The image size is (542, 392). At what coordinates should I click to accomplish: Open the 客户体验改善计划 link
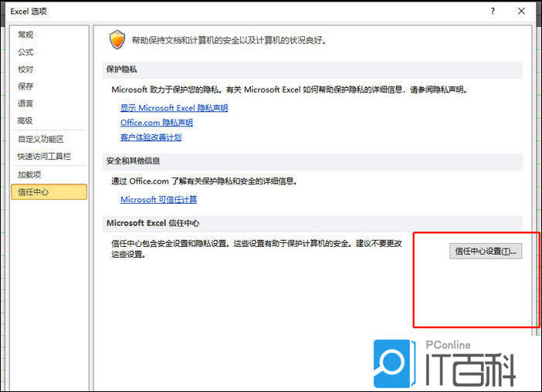pos(151,137)
